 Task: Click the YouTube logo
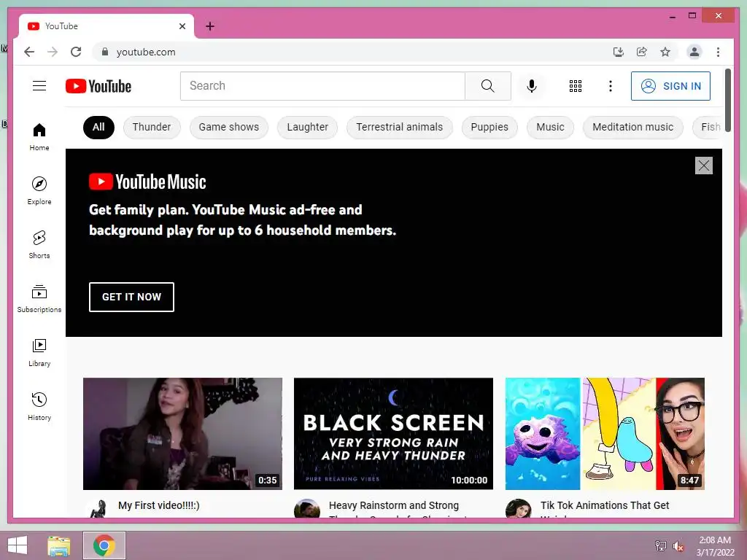(98, 86)
